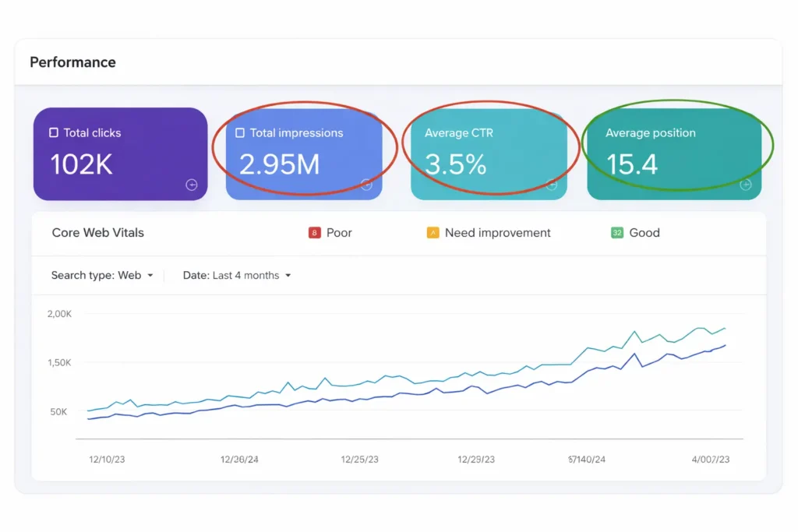
Task: Click the 12/25/23 axis label
Action: point(358,459)
